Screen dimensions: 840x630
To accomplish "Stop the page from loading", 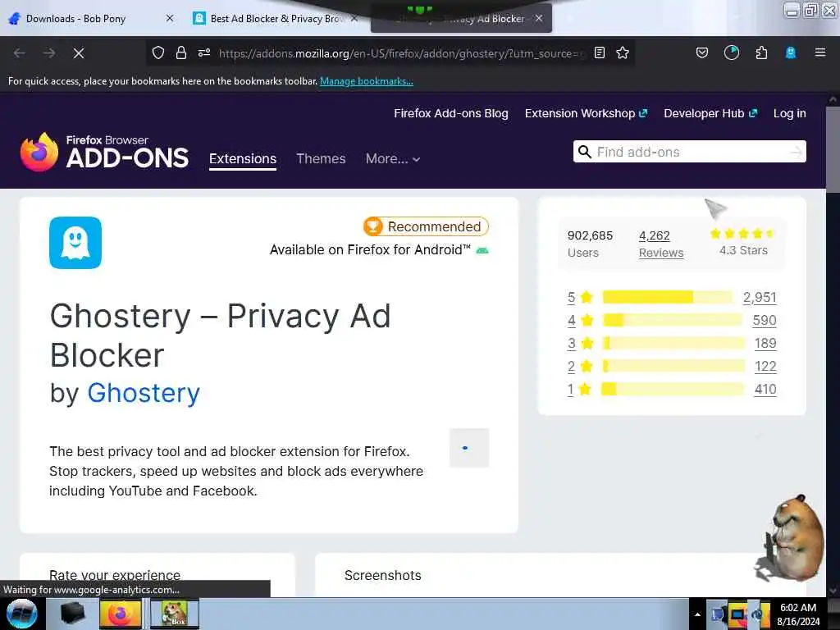I will click(x=79, y=53).
